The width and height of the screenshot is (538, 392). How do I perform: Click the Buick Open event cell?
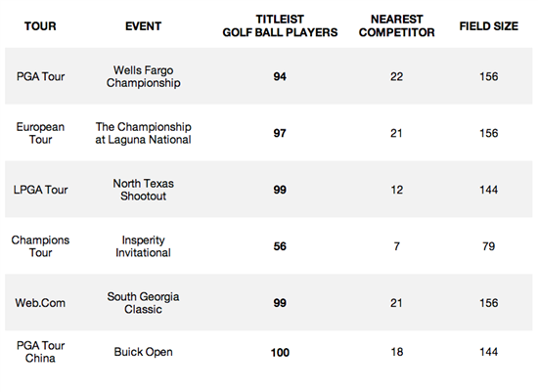144,352
